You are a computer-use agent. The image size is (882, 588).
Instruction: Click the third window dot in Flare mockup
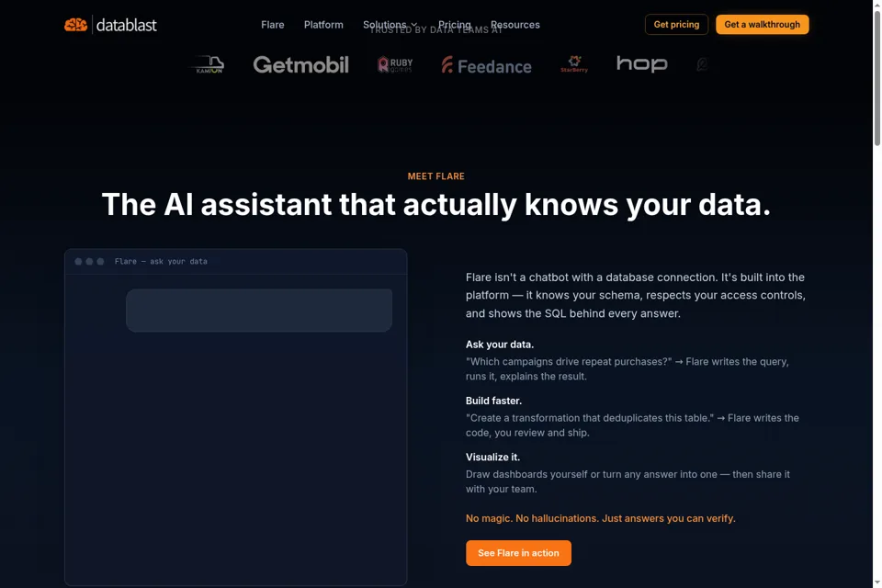click(101, 262)
